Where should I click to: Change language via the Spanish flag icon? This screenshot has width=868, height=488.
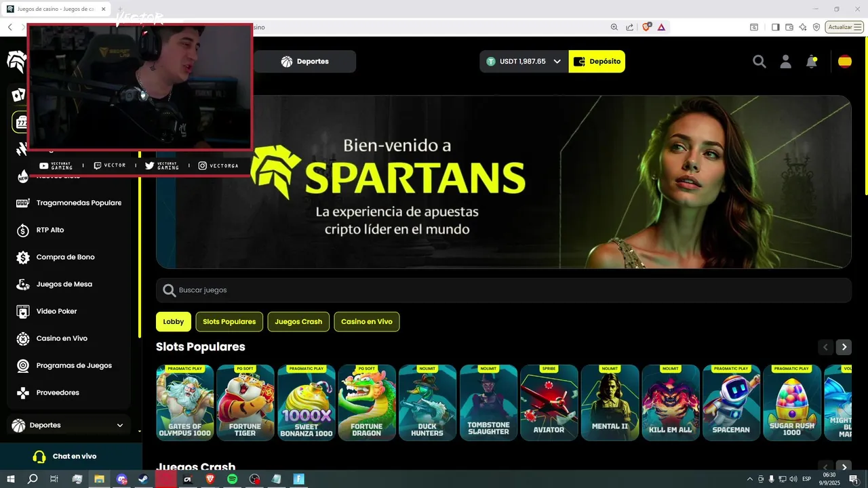(x=845, y=62)
